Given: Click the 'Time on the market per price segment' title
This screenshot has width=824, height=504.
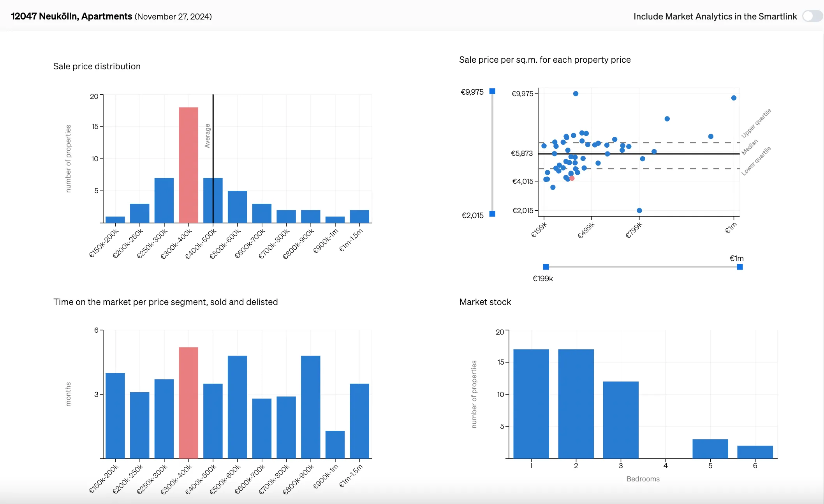Looking at the screenshot, I should pyautogui.click(x=166, y=302).
